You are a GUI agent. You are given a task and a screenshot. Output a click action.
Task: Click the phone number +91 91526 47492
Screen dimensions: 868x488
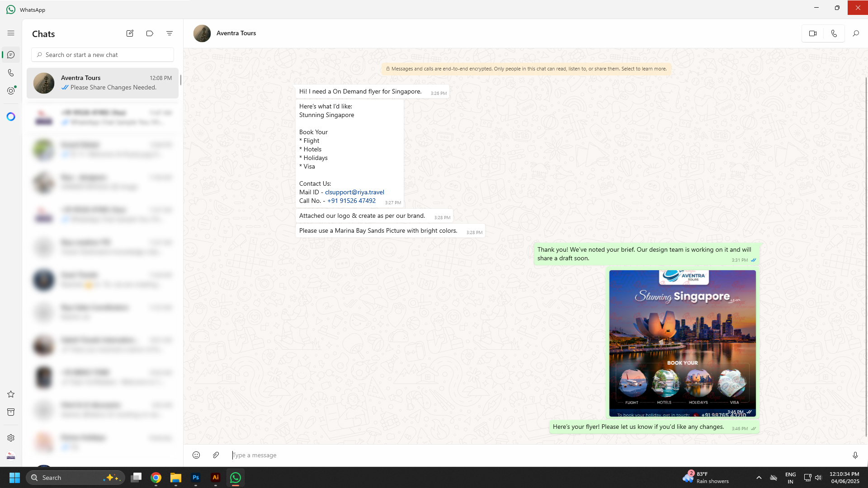pyautogui.click(x=351, y=201)
